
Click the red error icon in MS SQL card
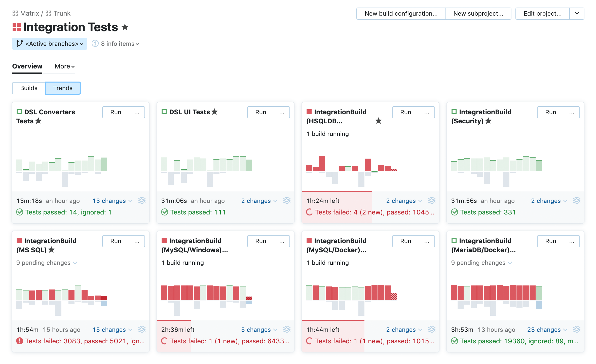point(20,341)
